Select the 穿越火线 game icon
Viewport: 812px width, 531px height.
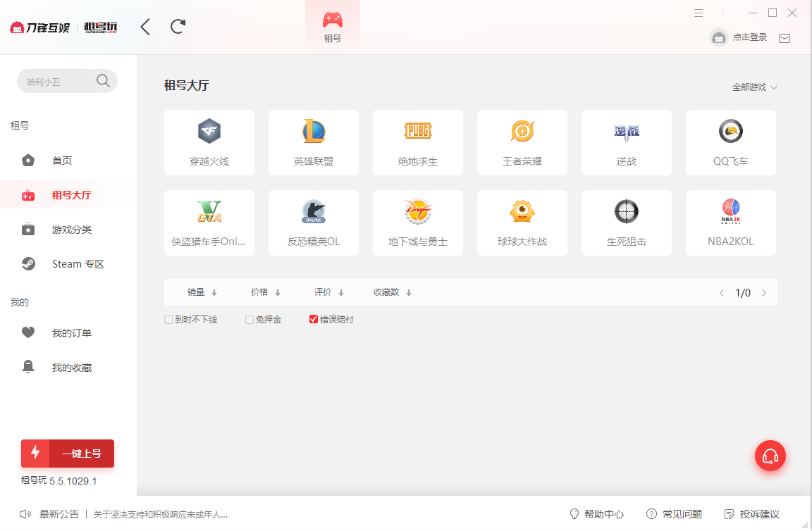(x=209, y=142)
